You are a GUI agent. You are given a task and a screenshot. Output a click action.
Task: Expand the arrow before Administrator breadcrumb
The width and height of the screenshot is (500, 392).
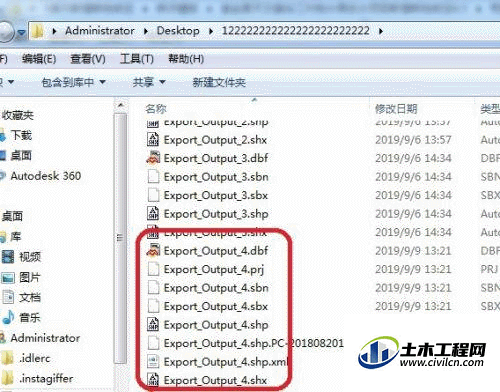click(54, 31)
